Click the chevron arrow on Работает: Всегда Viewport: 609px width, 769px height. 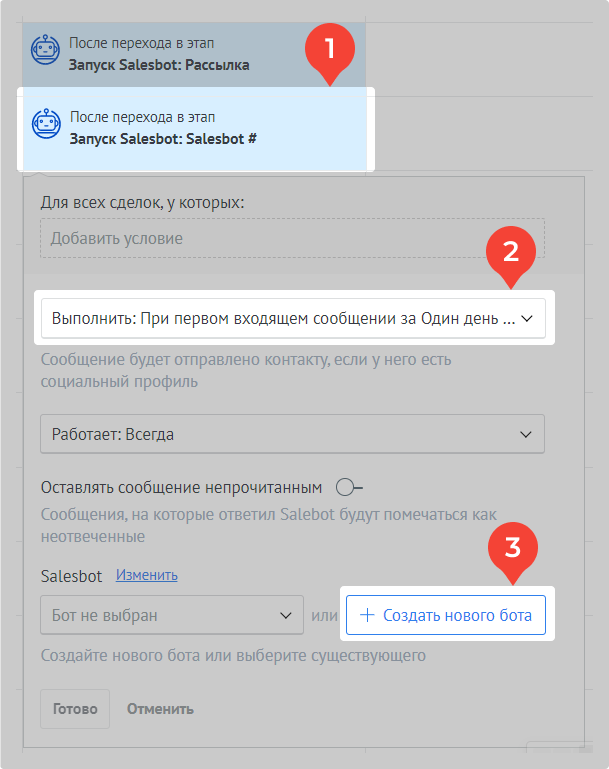tap(526, 434)
